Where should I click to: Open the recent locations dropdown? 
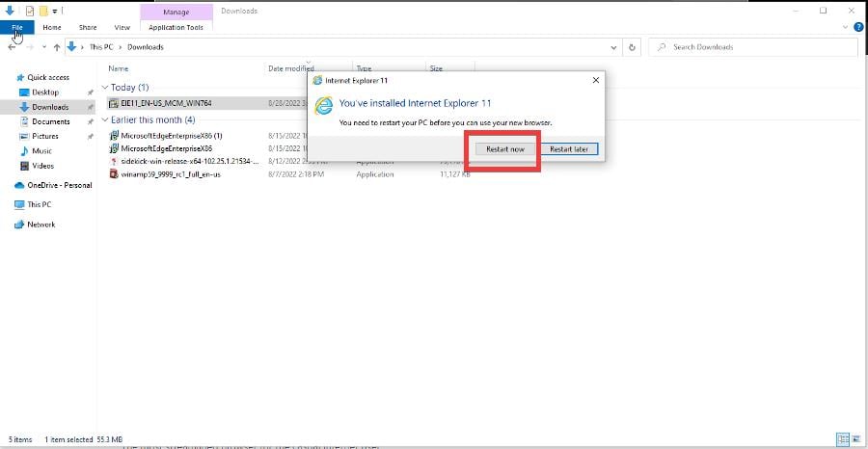pos(44,47)
